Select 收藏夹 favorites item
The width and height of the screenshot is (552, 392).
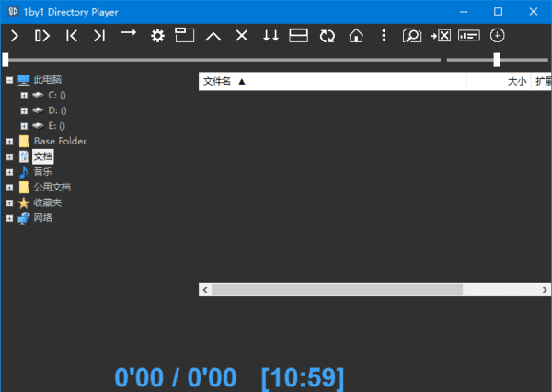pos(48,202)
